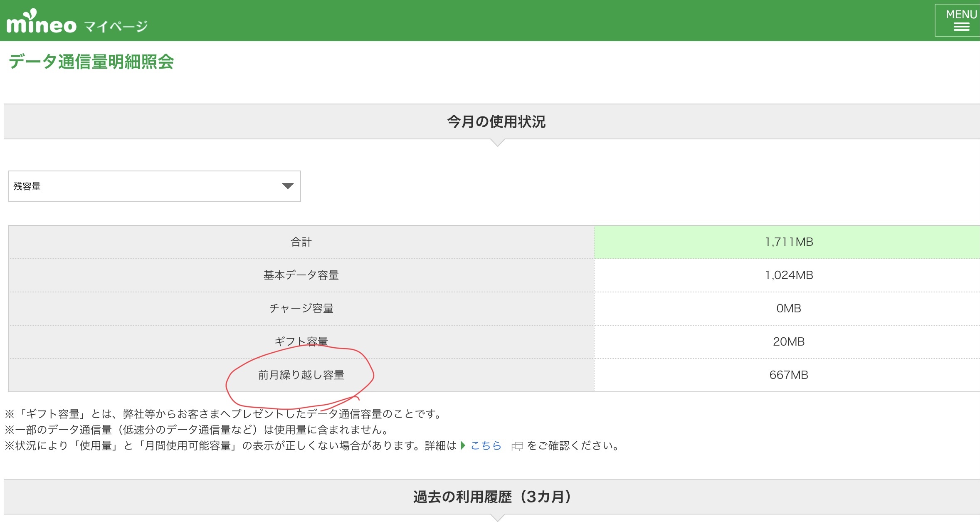Click the 667MB carryover value
This screenshot has width=980, height=522.
click(788, 375)
